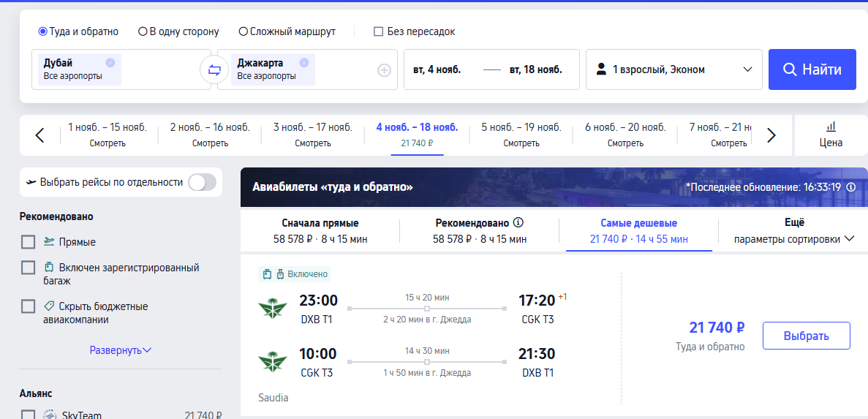
Task: Open Рекомендовано info icon
Action: 518,223
